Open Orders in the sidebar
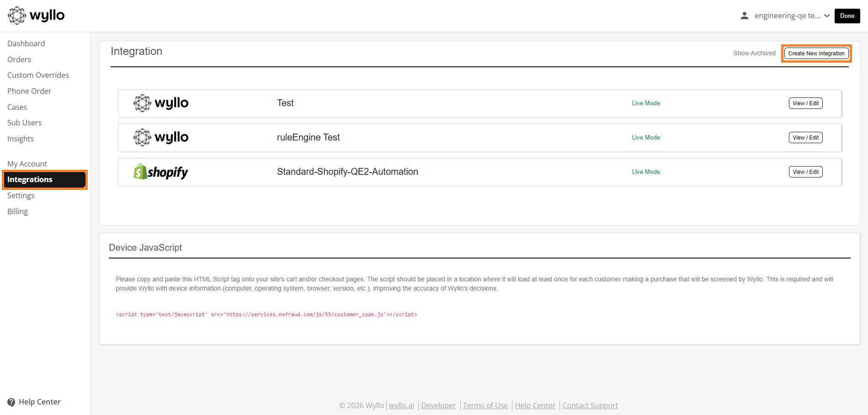The width and height of the screenshot is (868, 415). click(x=19, y=59)
